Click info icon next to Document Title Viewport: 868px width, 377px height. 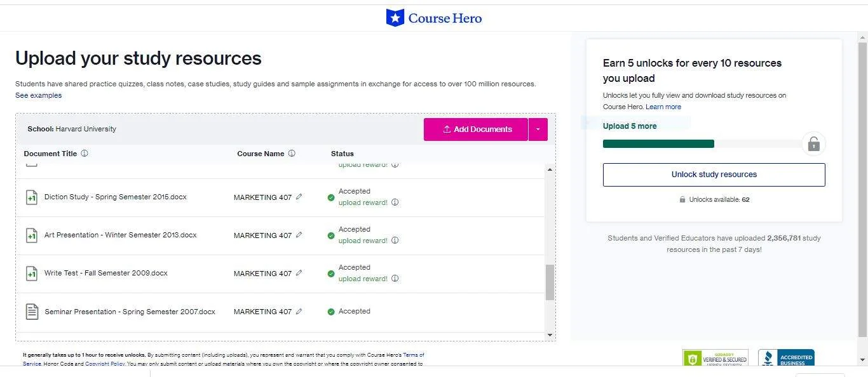pos(85,154)
